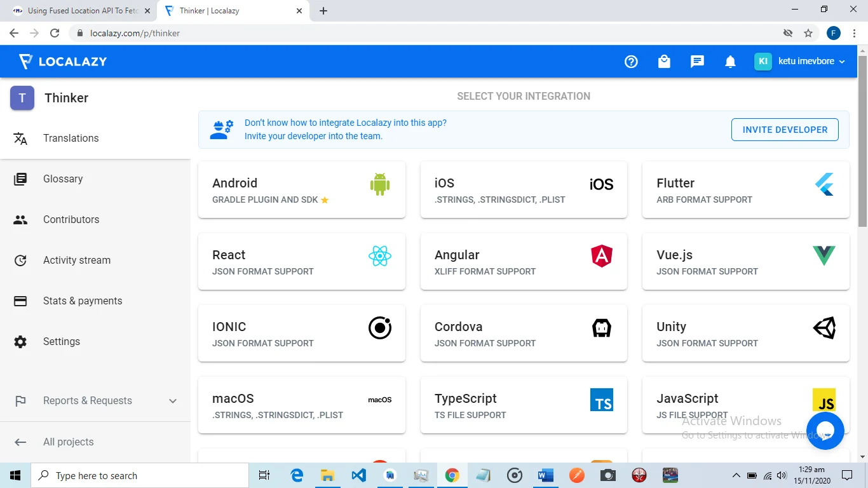Open the chat messages icon in header

tap(697, 62)
